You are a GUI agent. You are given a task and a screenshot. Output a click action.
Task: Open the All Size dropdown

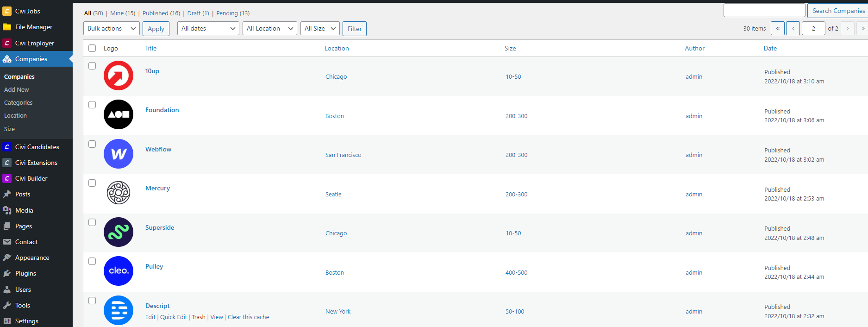pyautogui.click(x=320, y=28)
